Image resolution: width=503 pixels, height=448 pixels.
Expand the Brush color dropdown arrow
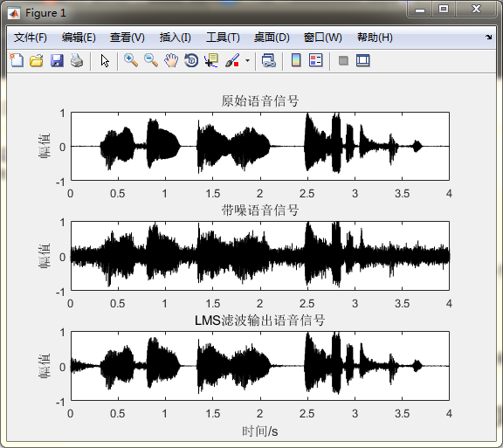coord(247,60)
